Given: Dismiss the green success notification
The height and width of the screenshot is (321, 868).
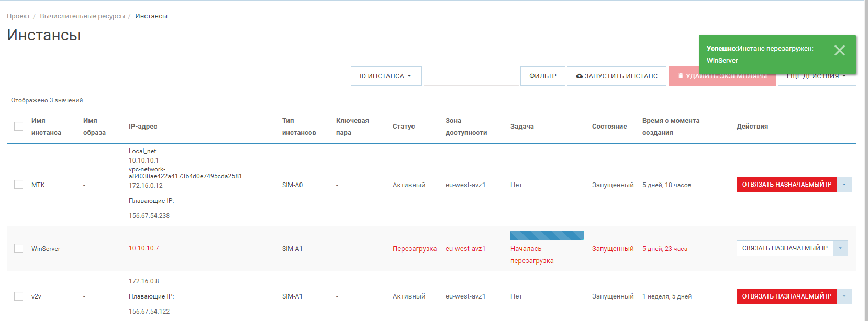Looking at the screenshot, I should 839,50.
